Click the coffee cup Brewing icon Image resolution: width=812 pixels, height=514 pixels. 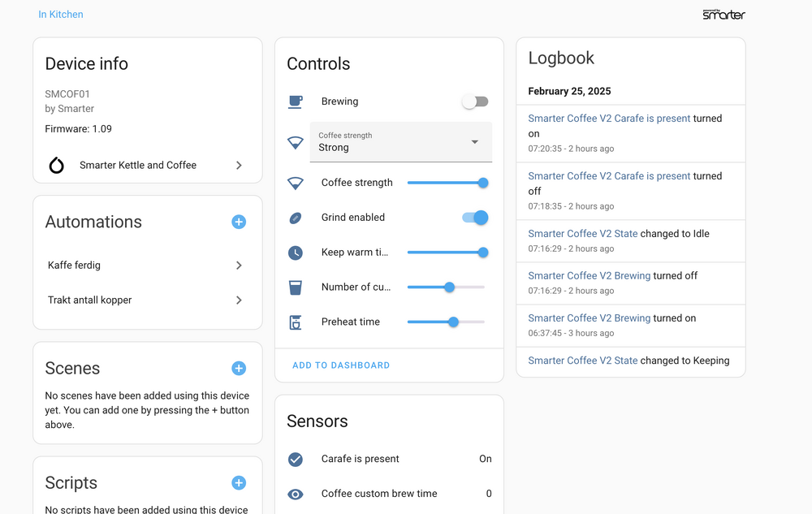coord(296,102)
